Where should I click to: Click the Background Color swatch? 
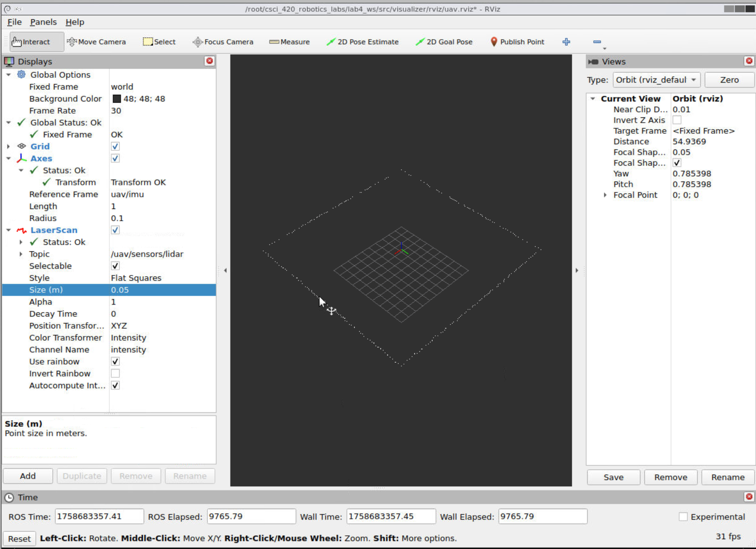(116, 99)
